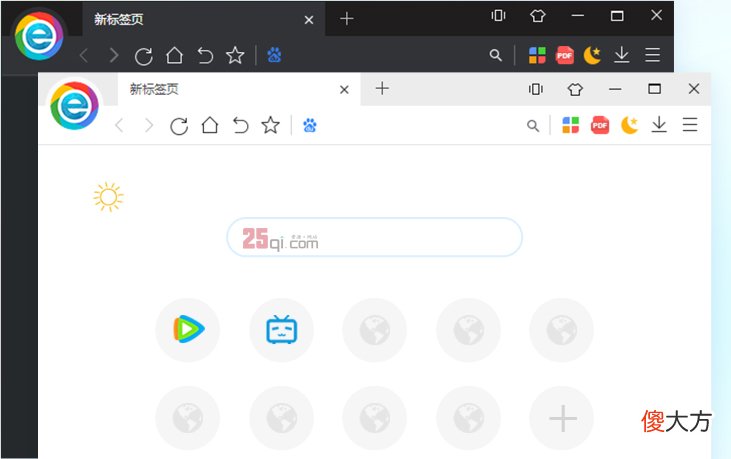731x459 pixels.
Task: Click the undo closed tab icon, dark window
Action: tap(205, 56)
